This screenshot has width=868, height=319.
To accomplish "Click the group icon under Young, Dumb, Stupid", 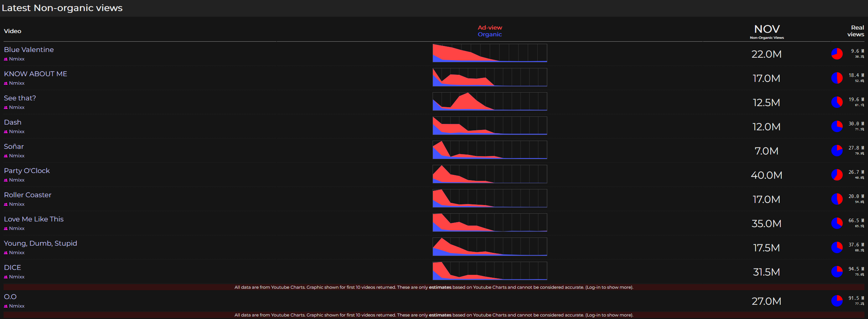I will pos(6,253).
